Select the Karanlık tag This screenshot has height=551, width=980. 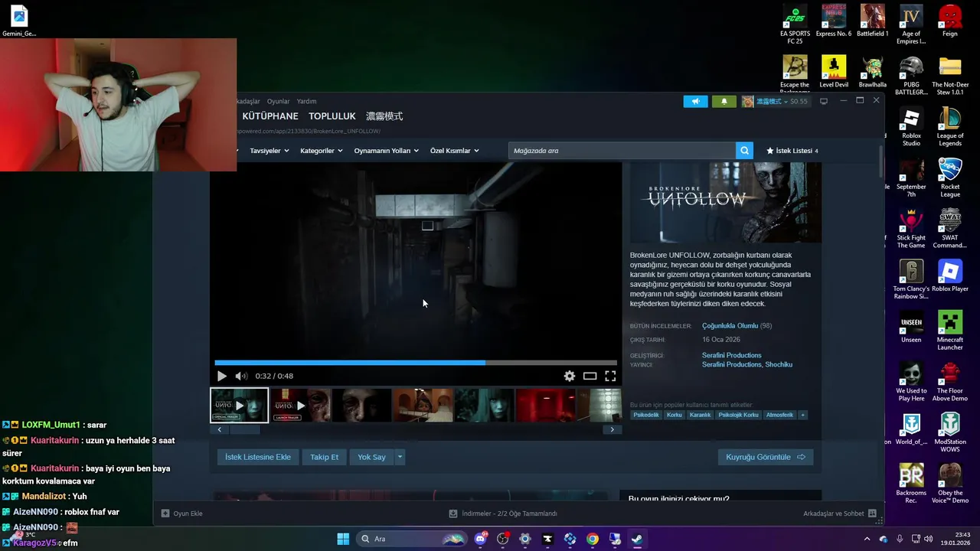pos(700,415)
